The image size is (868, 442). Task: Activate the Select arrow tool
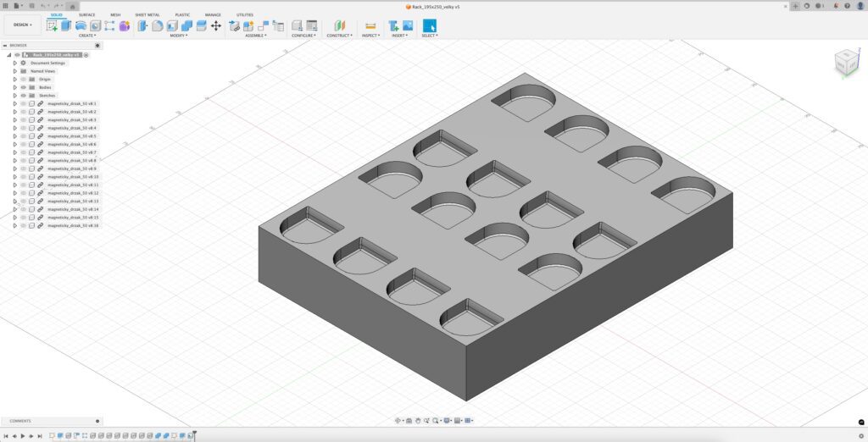(430, 25)
